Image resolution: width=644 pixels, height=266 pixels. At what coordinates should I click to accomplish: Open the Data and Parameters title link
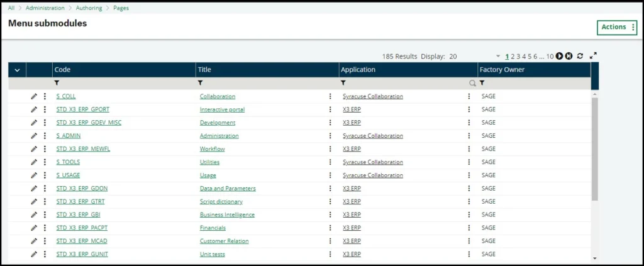click(228, 189)
